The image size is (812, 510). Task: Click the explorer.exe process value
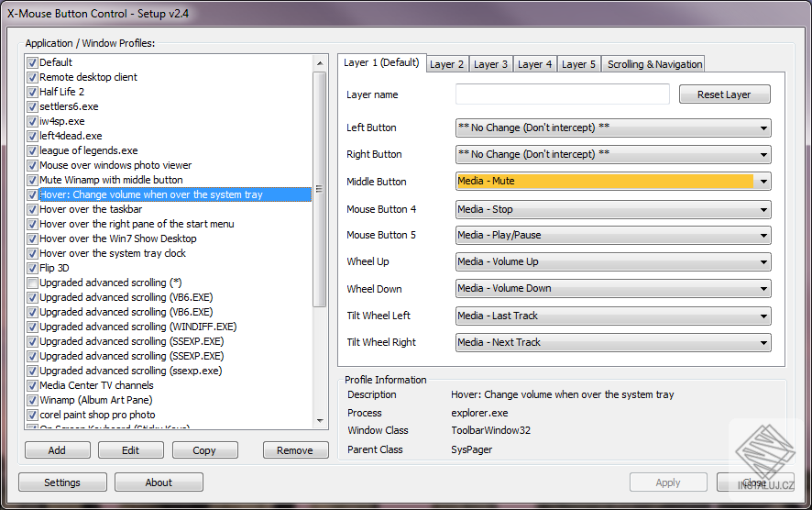(x=479, y=413)
